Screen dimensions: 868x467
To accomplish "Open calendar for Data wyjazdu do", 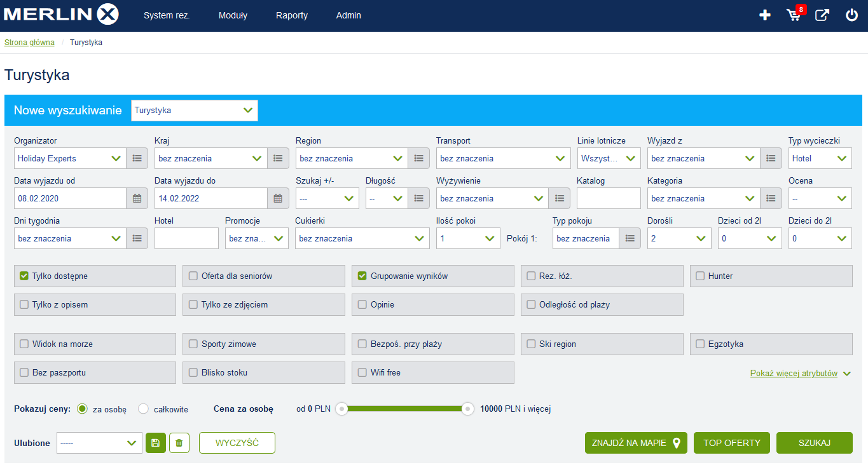I will coord(278,198).
